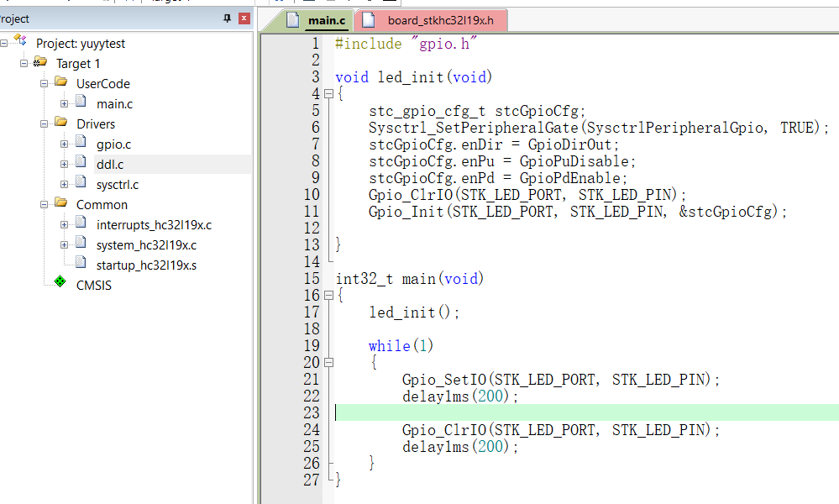Click the interrupts_hc32l19x.c file icon
839x504 pixels.
click(81, 222)
